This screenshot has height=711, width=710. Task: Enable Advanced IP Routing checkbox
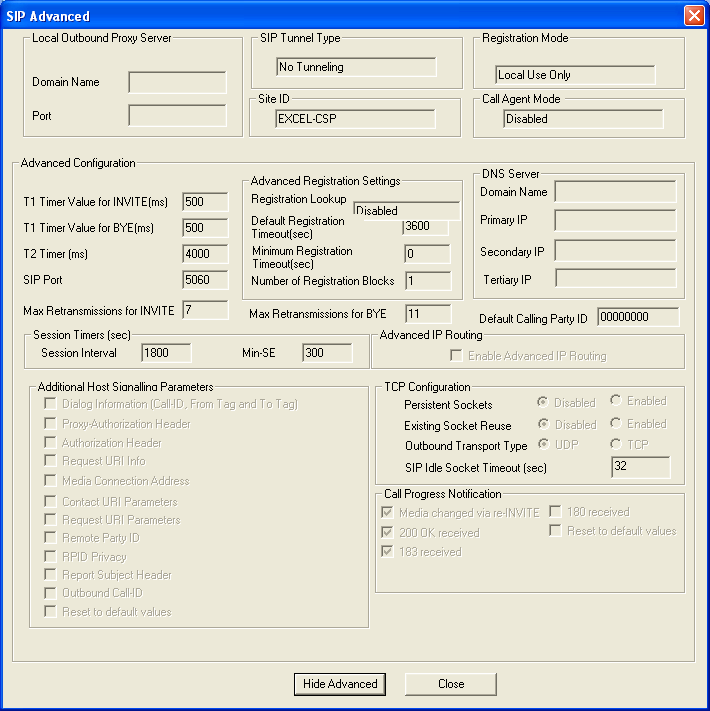(457, 356)
